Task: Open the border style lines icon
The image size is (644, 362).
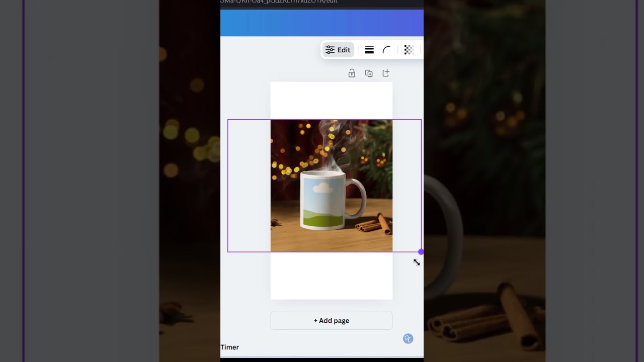Action: pos(369,50)
